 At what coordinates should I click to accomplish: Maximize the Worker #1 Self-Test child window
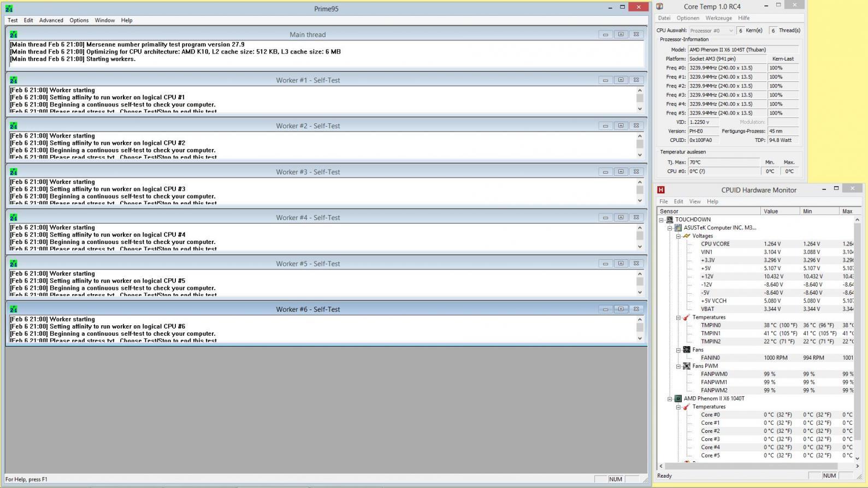coord(621,80)
